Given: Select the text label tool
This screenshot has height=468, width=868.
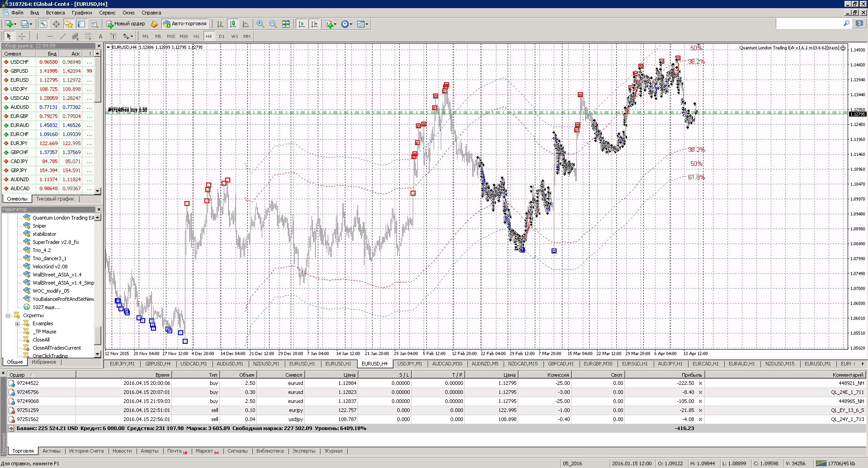Looking at the screenshot, I should 113,36.
